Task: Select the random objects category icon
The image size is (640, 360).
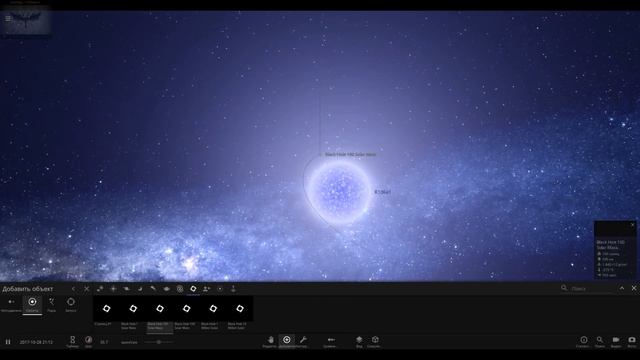Action: 100,289
